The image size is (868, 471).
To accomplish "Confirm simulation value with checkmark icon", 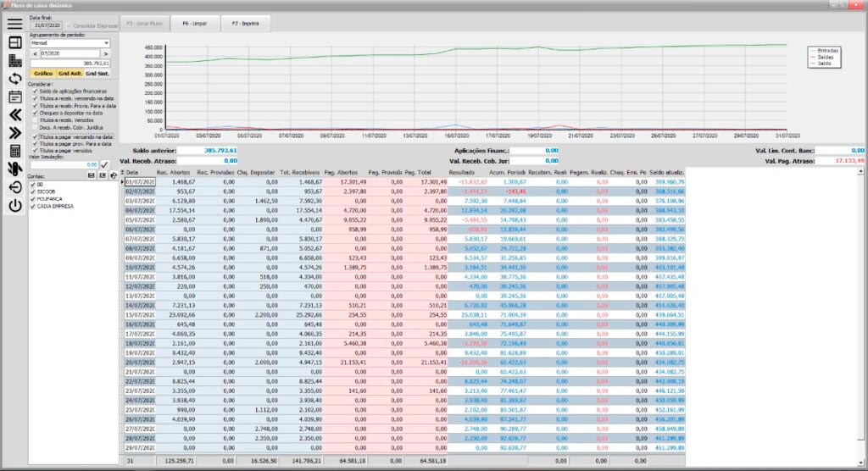I will pyautogui.click(x=105, y=164).
